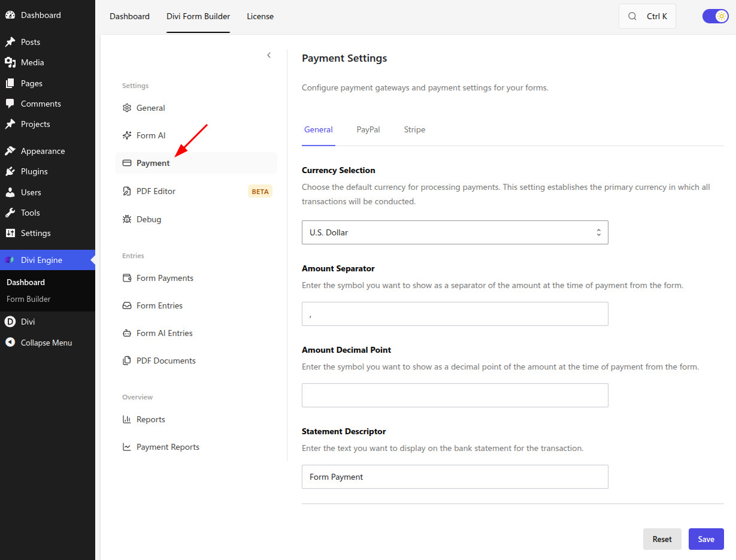Screen dimensions: 736x560
Task: Click the Appearance paintbrush icon
Action: [x=10, y=151]
